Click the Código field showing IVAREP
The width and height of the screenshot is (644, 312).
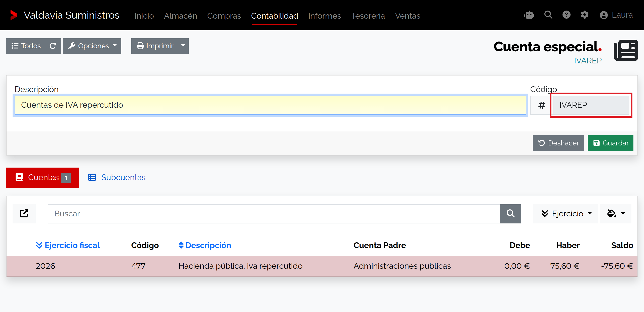[591, 105]
